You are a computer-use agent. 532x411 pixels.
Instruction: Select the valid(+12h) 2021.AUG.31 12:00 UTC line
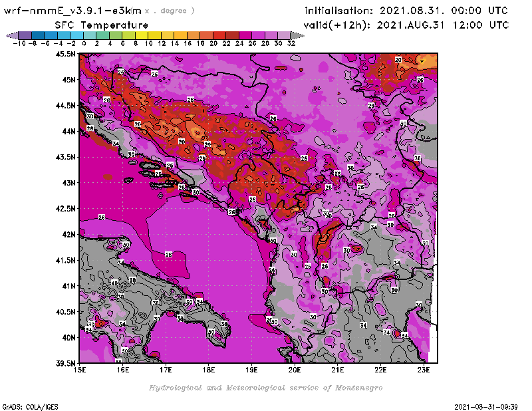(x=406, y=25)
